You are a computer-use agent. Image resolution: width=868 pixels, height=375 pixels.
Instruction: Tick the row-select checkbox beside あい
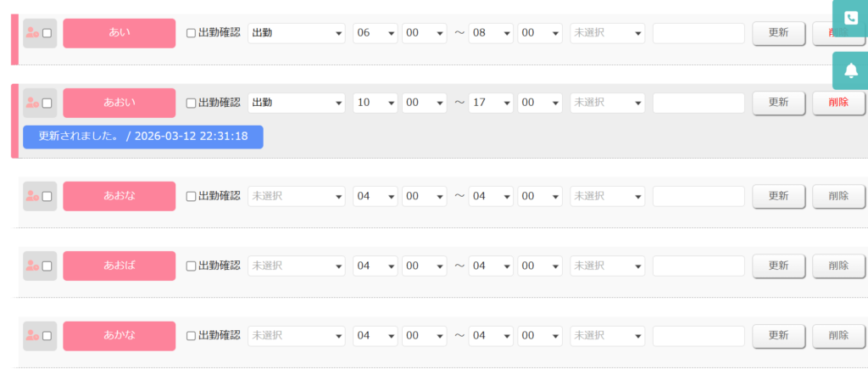(x=47, y=33)
